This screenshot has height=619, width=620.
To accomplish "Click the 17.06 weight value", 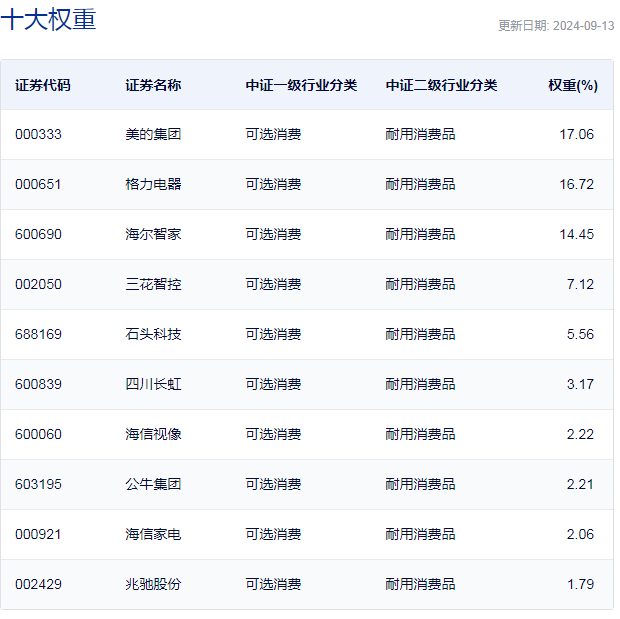I will (577, 134).
